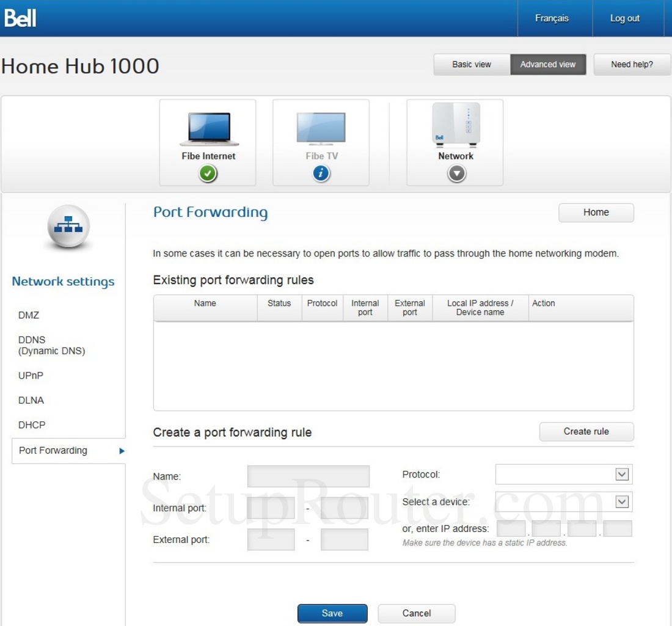
Task: Switch to Basic view
Action: (x=471, y=64)
